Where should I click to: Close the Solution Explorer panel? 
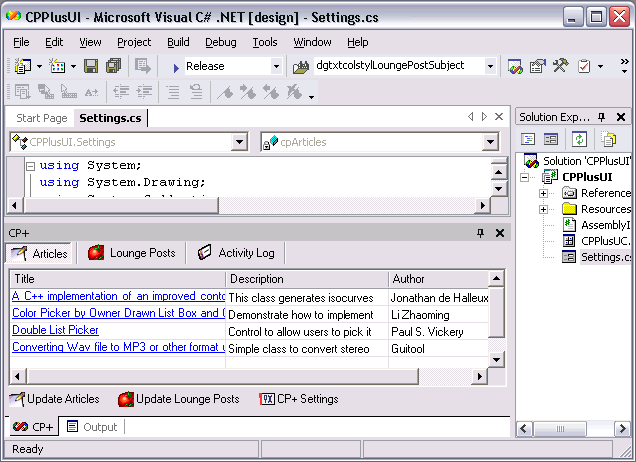click(x=621, y=117)
